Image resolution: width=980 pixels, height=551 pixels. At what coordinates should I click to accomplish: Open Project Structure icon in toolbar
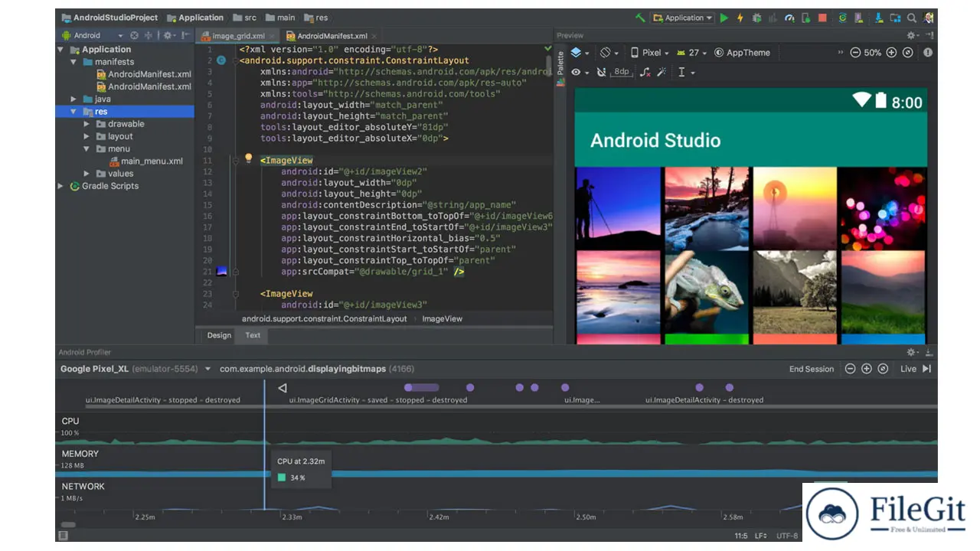[896, 18]
